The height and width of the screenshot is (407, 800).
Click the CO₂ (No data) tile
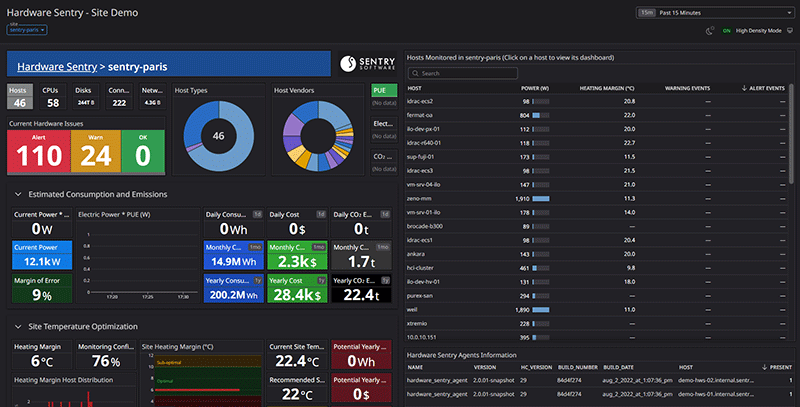pyautogui.click(x=384, y=162)
